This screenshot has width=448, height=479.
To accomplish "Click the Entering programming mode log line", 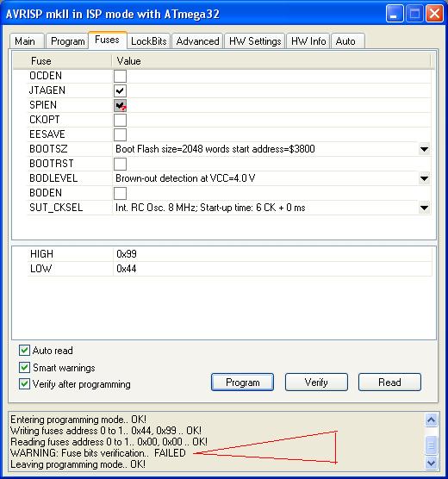I will [78, 420].
